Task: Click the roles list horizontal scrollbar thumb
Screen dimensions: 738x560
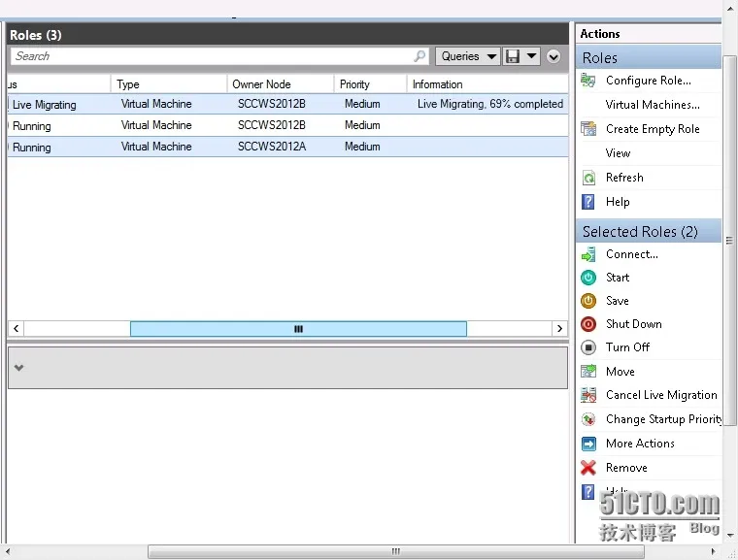Action: click(x=298, y=328)
